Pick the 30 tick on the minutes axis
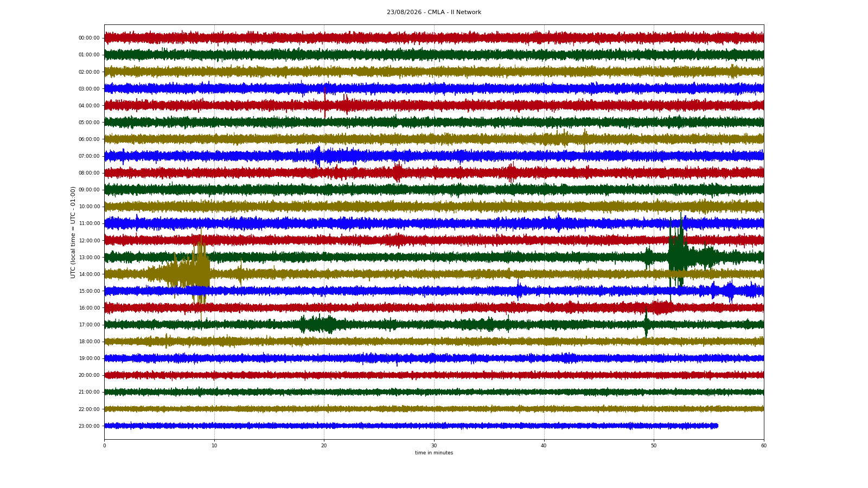Screen dimensions: 868x488 (434, 446)
